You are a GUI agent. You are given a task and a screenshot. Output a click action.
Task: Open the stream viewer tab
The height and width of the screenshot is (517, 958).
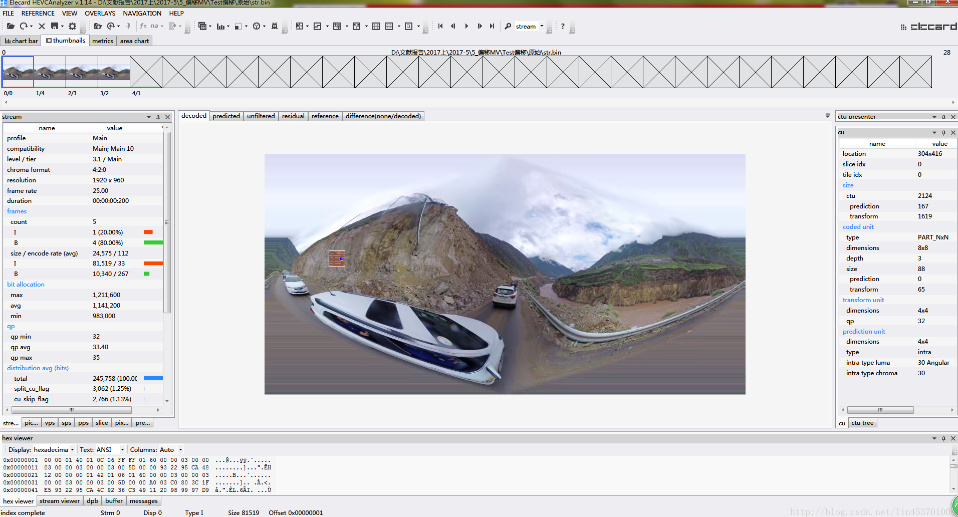point(59,501)
